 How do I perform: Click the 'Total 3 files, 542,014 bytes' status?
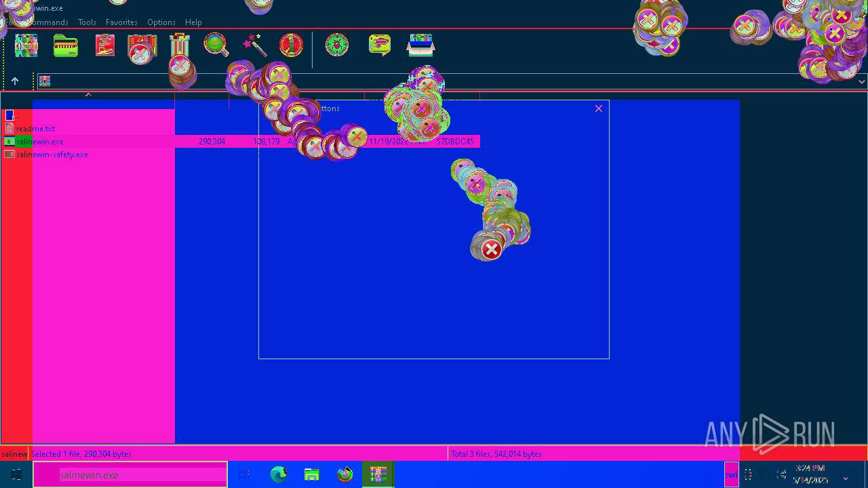(x=496, y=454)
